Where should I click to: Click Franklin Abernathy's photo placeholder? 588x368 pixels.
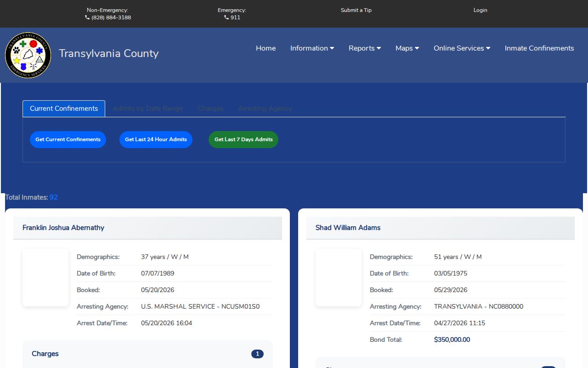tap(45, 277)
